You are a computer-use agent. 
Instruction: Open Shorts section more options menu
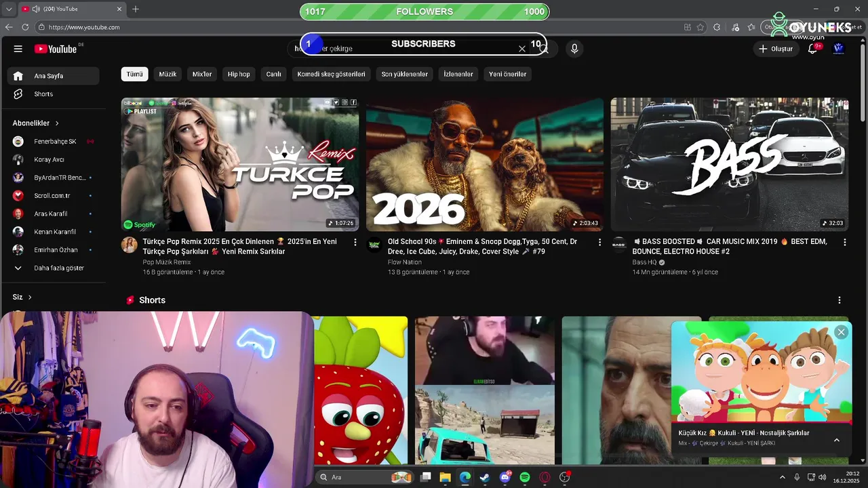[839, 300]
